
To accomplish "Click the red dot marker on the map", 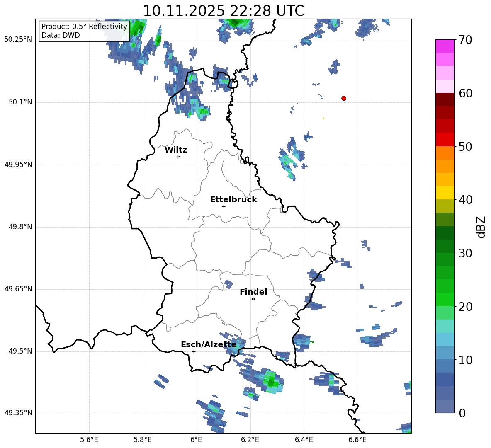I will pos(344,98).
